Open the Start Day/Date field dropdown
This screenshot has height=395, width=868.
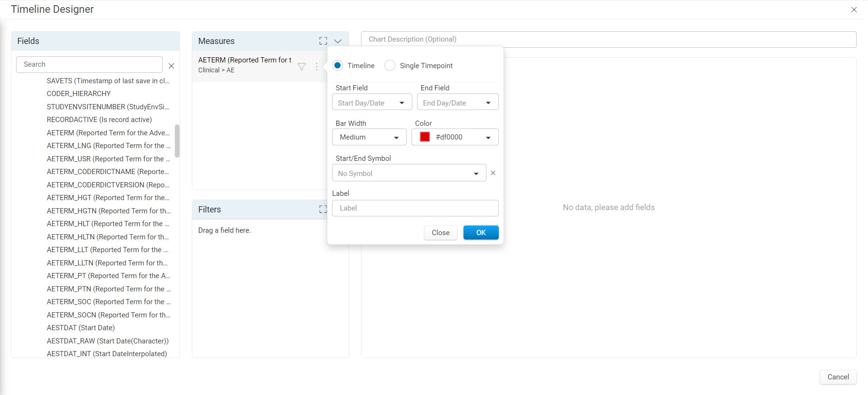(x=372, y=103)
